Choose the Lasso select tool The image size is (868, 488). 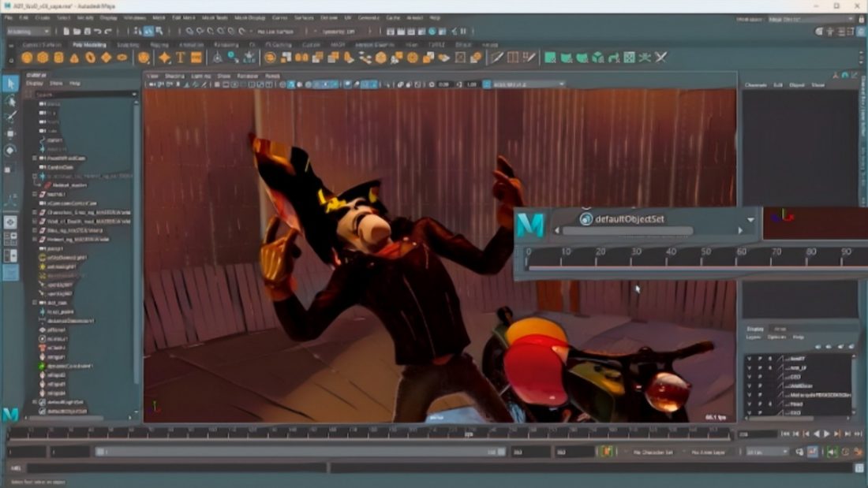pos(10,102)
